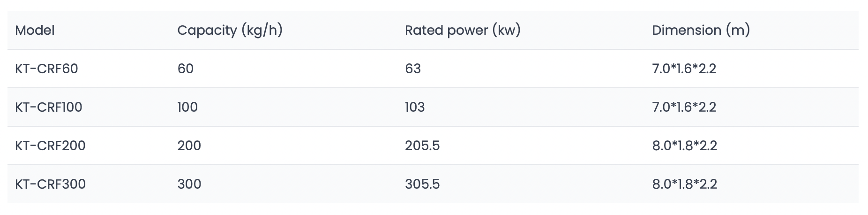Select KT-CRF300 dimension 8.0*1.8*2.2
Image resolution: width=868 pixels, height=215 pixels.
(x=684, y=184)
